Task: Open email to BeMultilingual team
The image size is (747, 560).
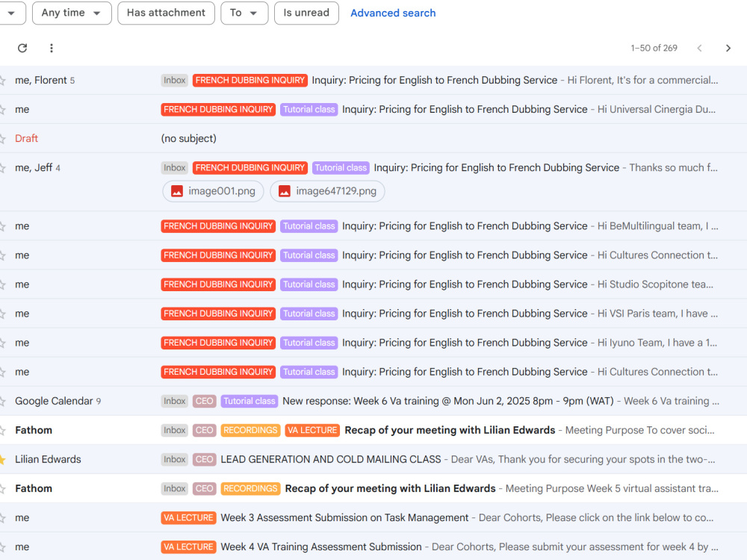Action: [x=373, y=226]
